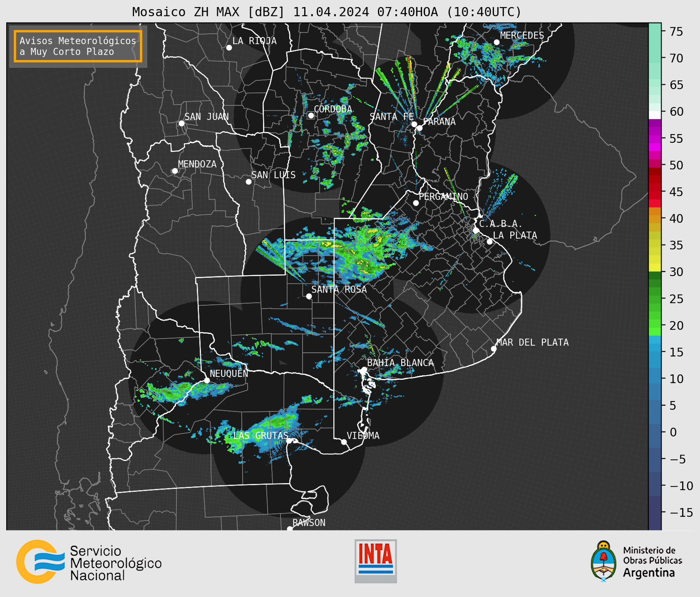Click the yellow 30 dBZ color band
The image size is (700, 597).
tap(655, 268)
